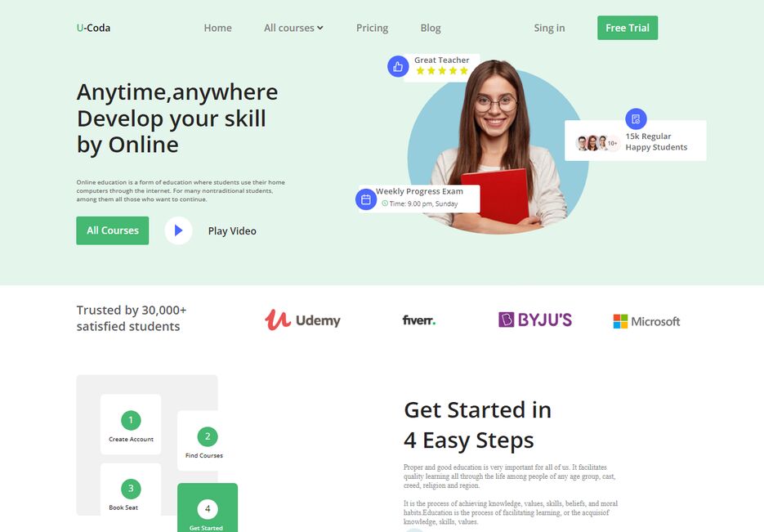The image size is (764, 532).
Task: Click the All Courses green button
Action: coord(113,230)
